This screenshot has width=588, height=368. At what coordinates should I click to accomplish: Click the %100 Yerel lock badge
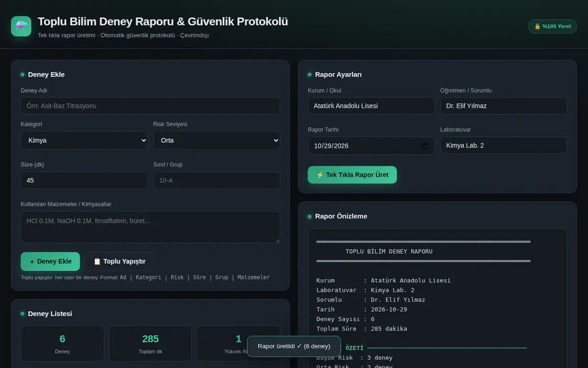552,26
